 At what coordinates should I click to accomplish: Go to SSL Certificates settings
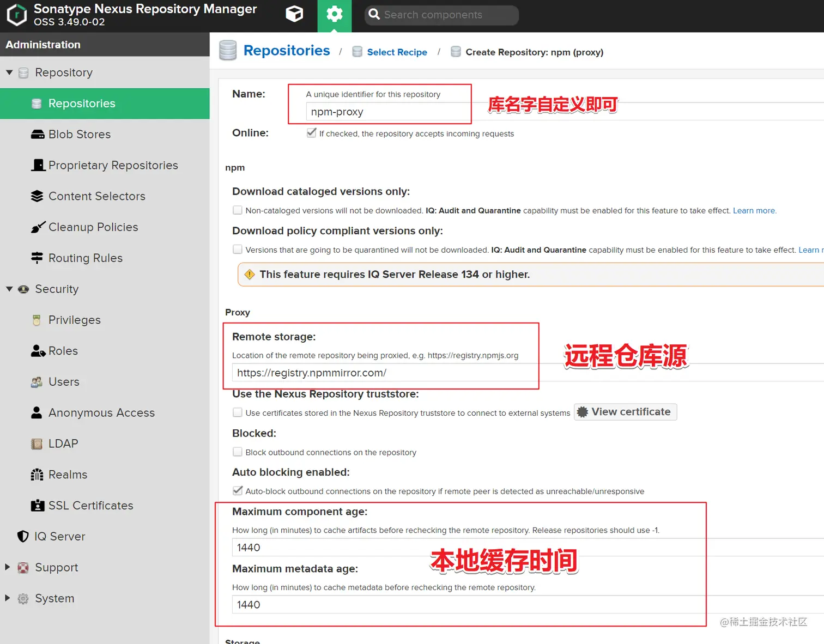coord(105,506)
